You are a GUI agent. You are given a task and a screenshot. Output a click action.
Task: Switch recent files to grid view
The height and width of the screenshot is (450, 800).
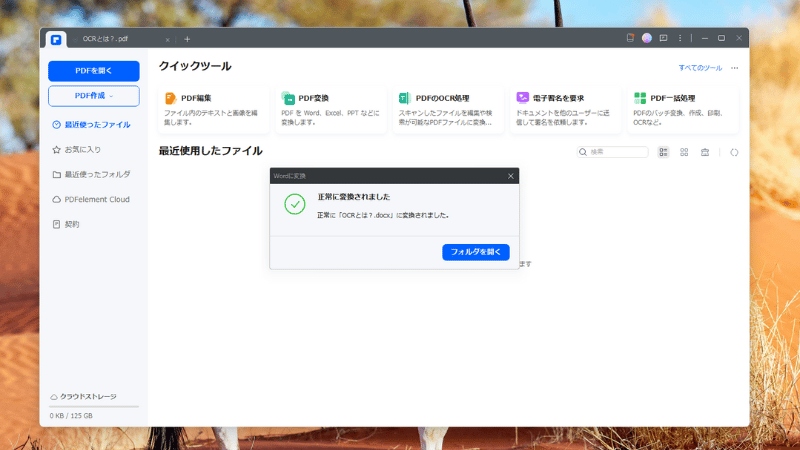[684, 152]
